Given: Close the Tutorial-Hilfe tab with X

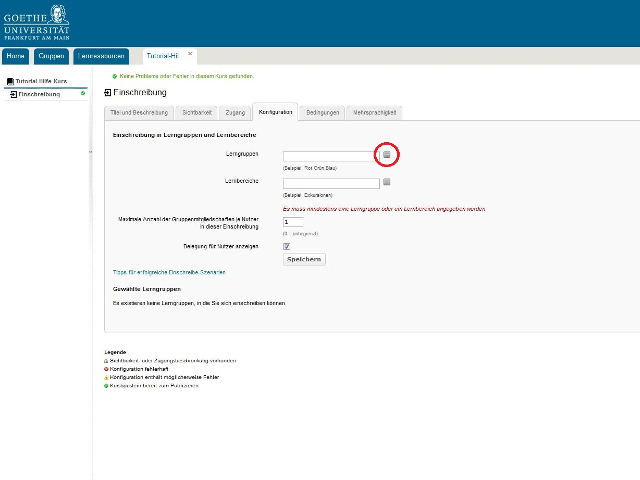Looking at the screenshot, I should click(x=190, y=54).
